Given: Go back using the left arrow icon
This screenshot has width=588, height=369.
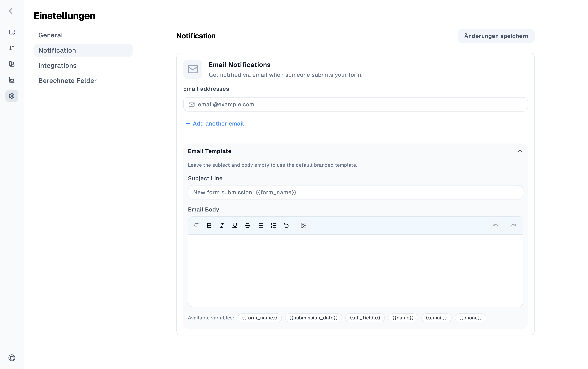Looking at the screenshot, I should tap(12, 11).
